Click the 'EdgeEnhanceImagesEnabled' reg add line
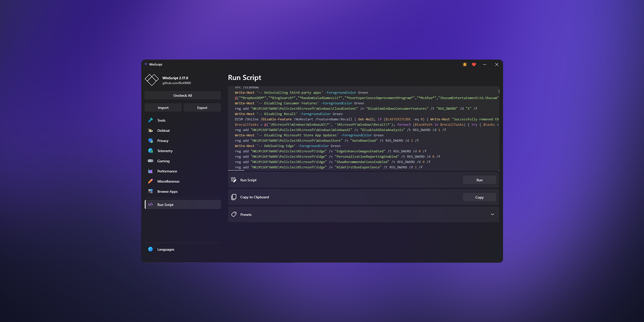 (331, 151)
